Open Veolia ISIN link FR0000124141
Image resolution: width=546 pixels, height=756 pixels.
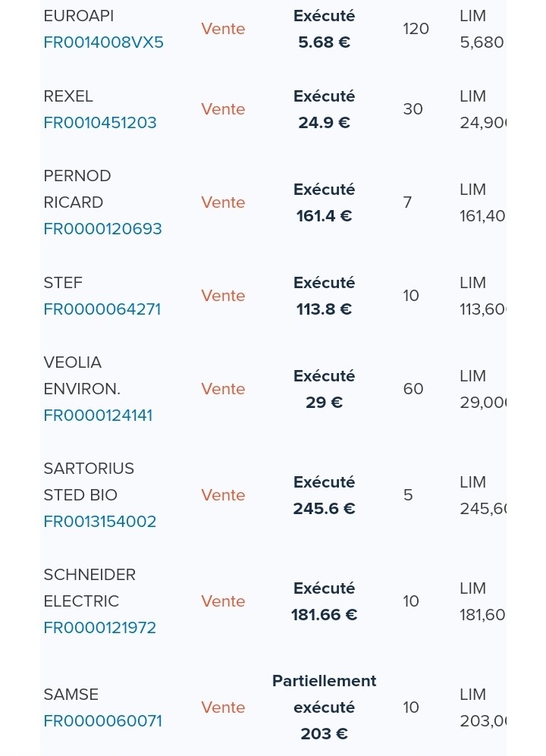pyautogui.click(x=98, y=415)
